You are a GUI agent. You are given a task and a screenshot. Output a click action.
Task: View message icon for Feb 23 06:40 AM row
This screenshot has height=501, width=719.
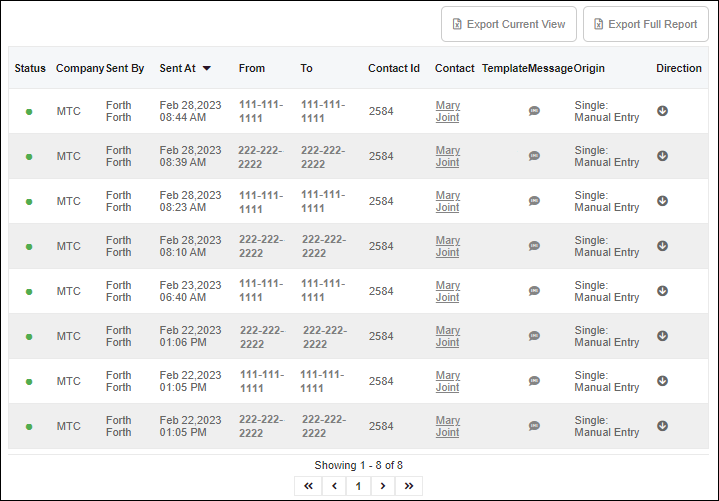click(x=534, y=291)
